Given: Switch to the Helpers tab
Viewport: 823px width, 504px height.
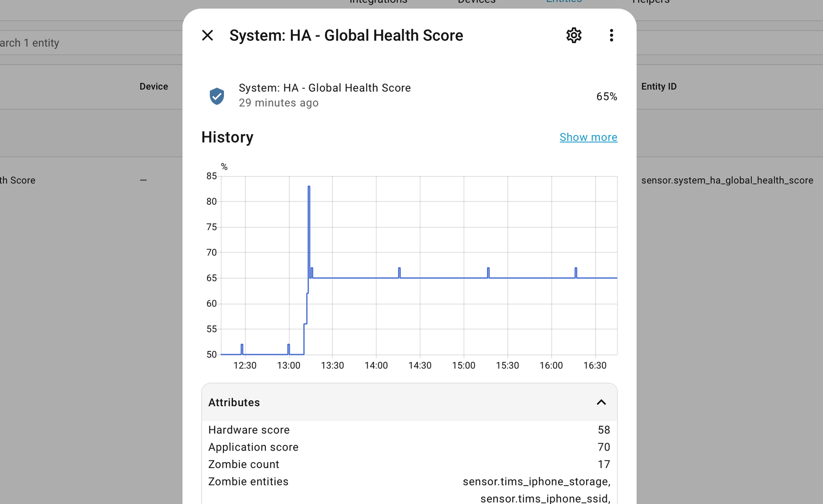Looking at the screenshot, I should click(650, 1).
